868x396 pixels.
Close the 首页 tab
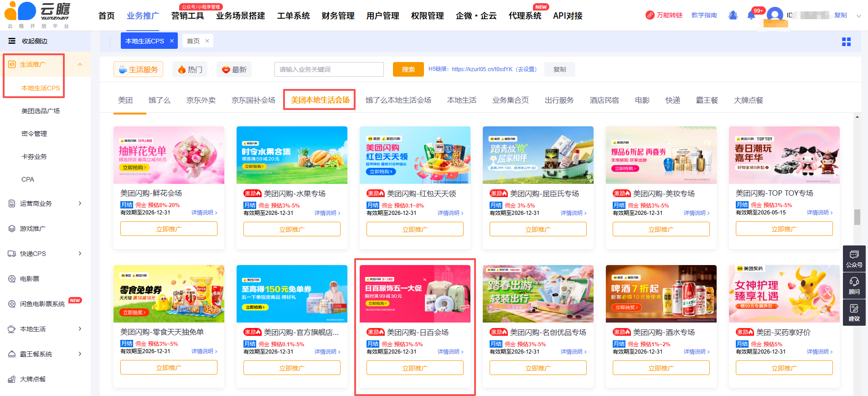207,41
